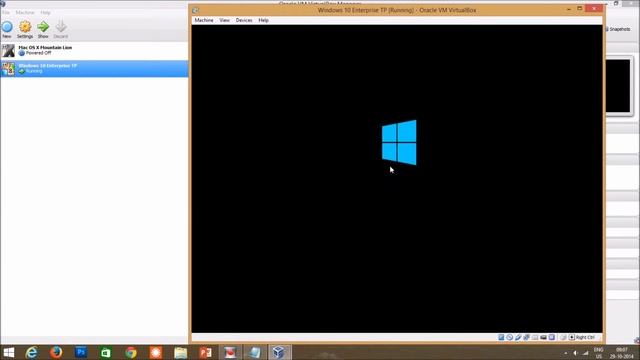Click the Windows logo in VM screen
The width and height of the screenshot is (640, 360).
coord(399,142)
